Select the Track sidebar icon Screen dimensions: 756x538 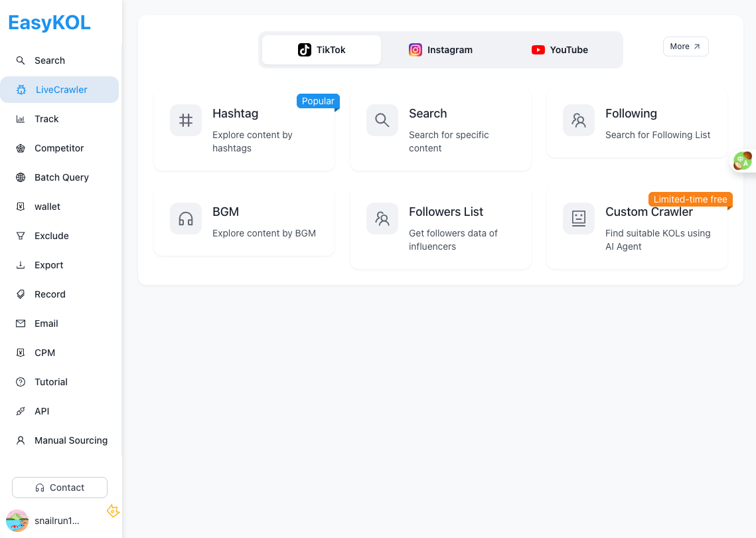click(x=21, y=119)
